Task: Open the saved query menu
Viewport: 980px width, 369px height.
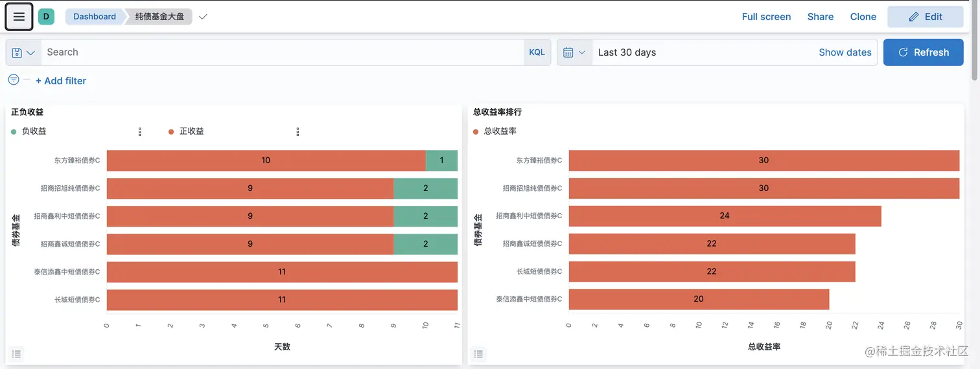Action: (23, 52)
